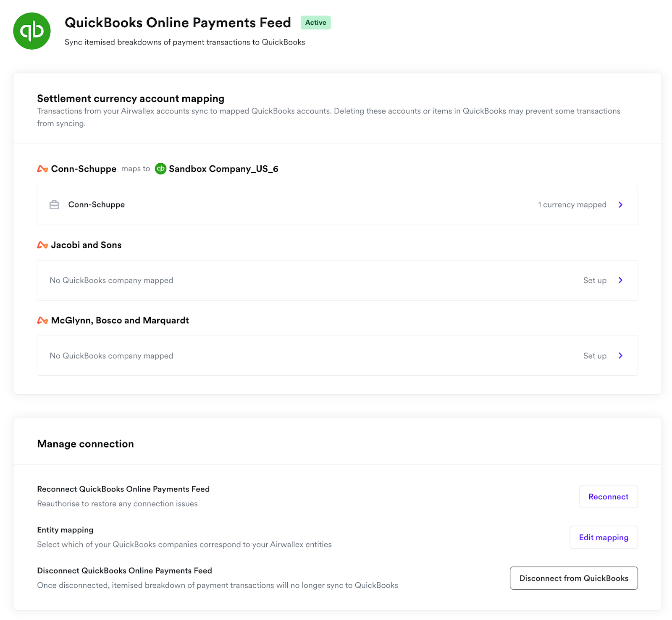Open Jacobi and Sons setup chevron
The width and height of the screenshot is (672, 620).
[620, 280]
